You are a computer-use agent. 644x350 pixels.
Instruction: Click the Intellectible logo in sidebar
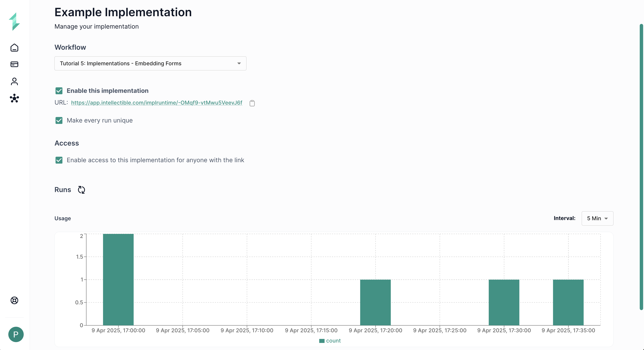tap(14, 22)
